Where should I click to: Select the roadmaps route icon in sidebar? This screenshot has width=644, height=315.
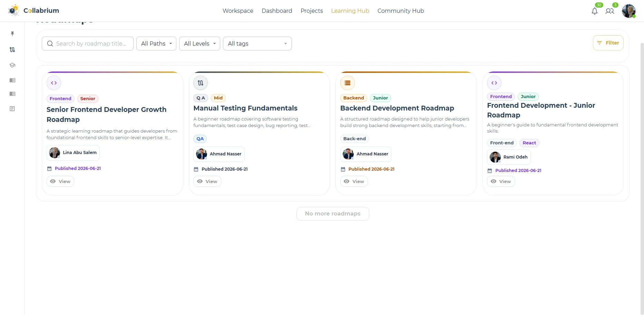tap(12, 49)
